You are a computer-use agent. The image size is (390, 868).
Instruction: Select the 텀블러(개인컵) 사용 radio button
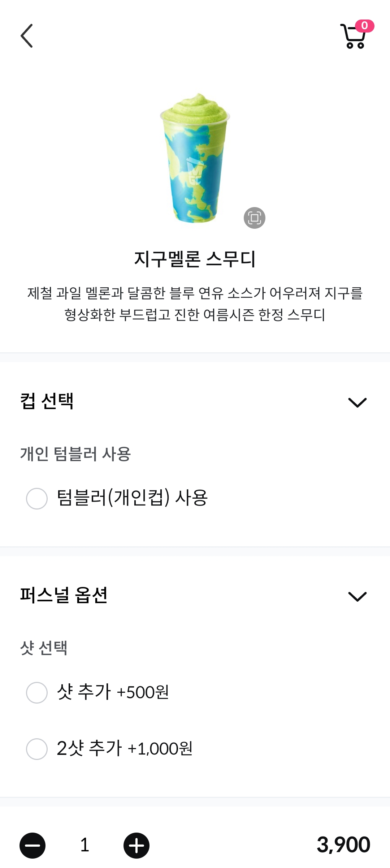[x=37, y=498]
